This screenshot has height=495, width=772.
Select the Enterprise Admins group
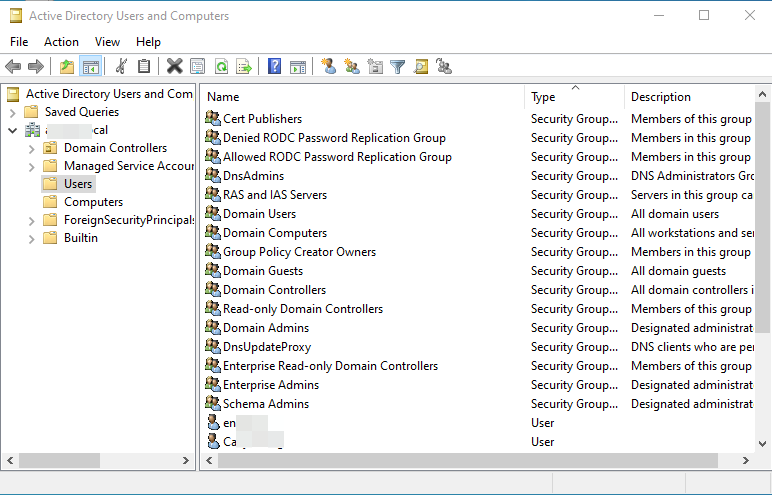(x=271, y=385)
